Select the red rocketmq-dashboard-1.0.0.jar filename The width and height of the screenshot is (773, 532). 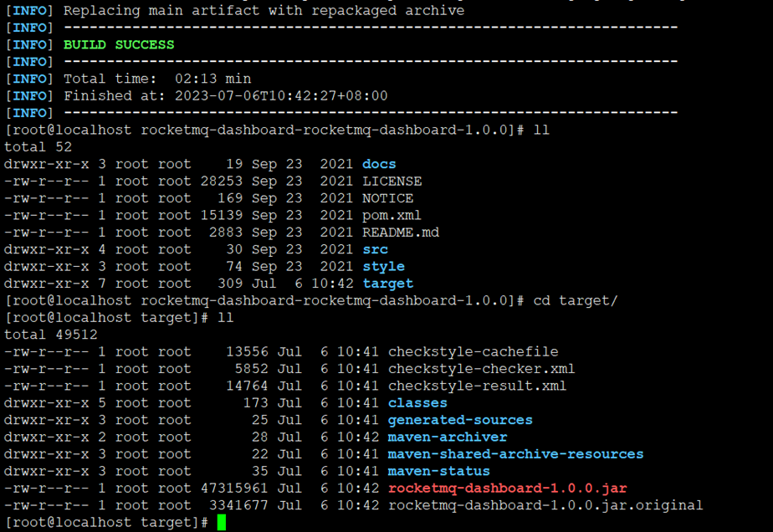pyautogui.click(x=507, y=489)
